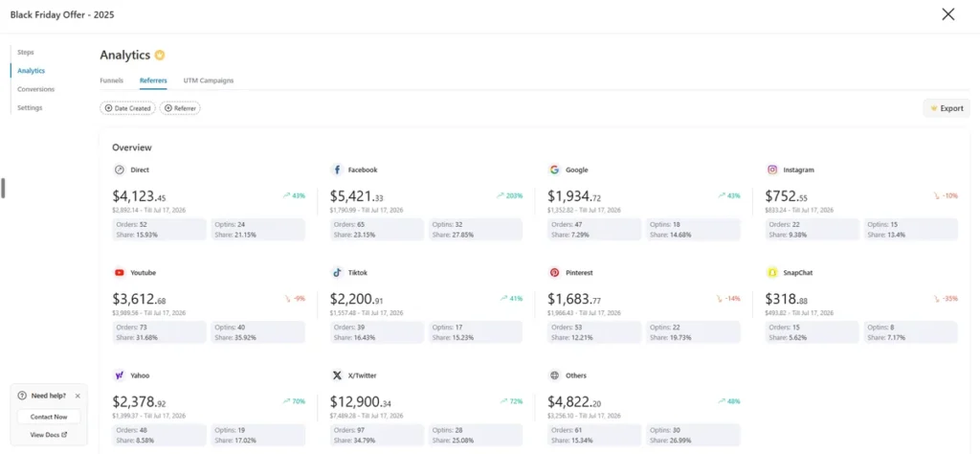Click the SnapChat revenue $318.88
The width and height of the screenshot is (980, 454).
click(x=787, y=300)
